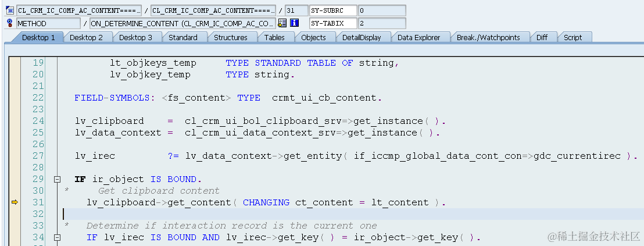Viewport: 644px width, 246px height.
Task: Open the Script tab
Action: tap(573, 37)
